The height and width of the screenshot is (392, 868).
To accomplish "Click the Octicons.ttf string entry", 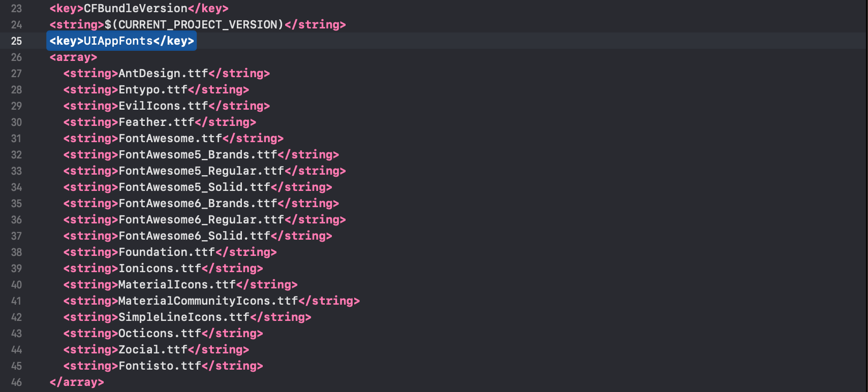I will click(163, 334).
